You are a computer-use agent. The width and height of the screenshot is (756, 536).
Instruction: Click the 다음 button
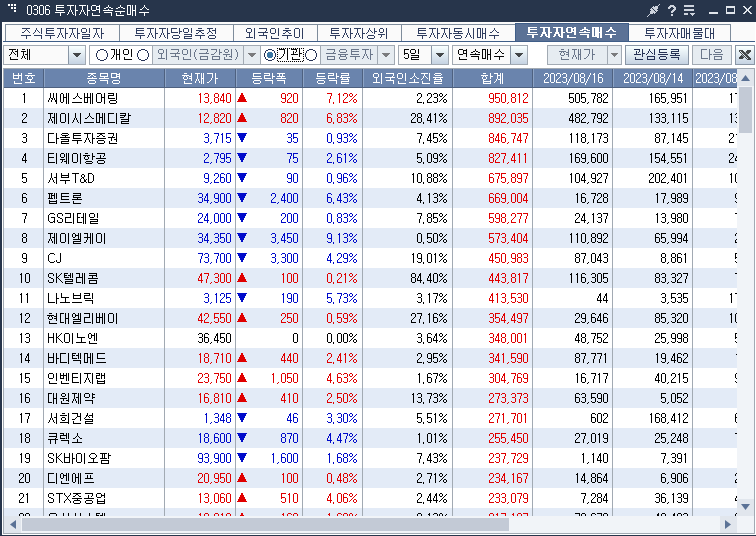[712, 55]
